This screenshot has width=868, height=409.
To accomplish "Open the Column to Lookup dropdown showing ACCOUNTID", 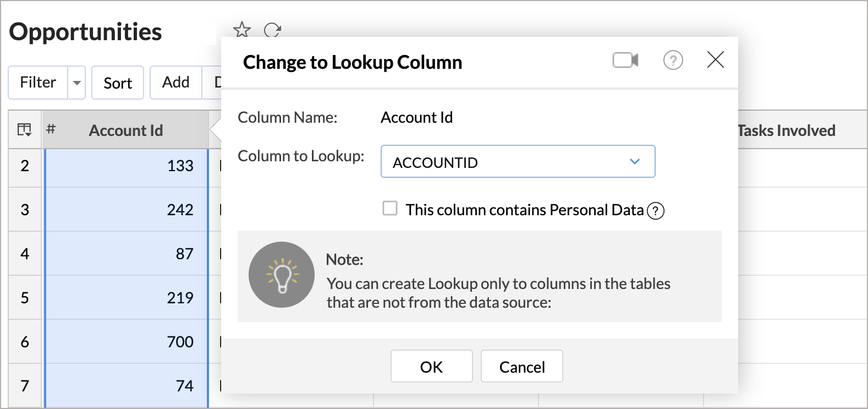I will click(634, 161).
